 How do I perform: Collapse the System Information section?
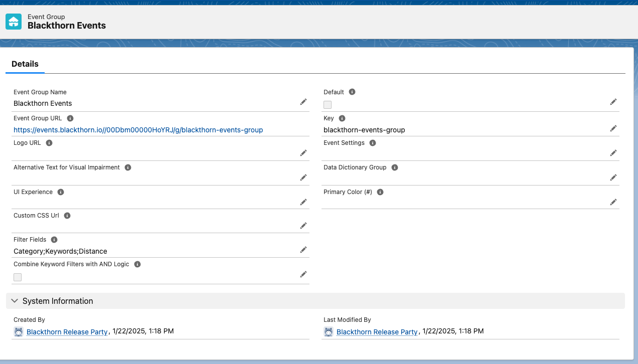[15, 301]
